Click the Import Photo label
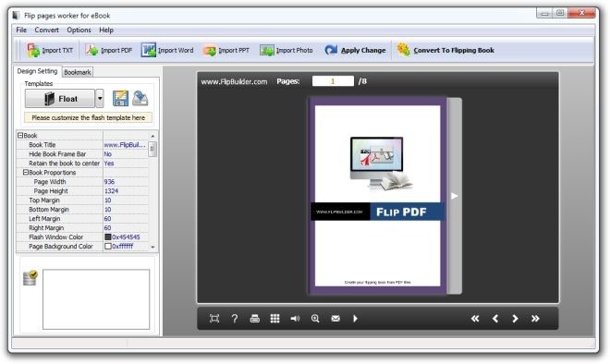Viewport: 610px width, 364px height. tap(295, 51)
